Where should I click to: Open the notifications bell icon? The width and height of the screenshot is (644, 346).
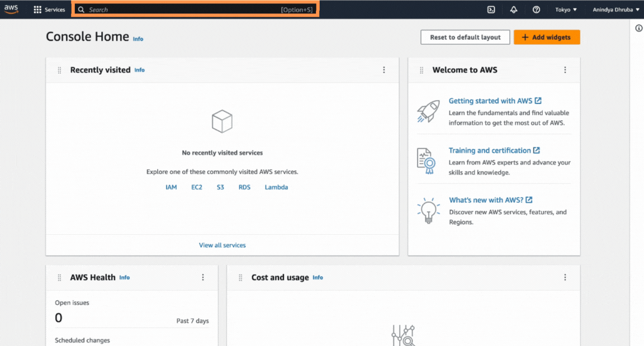pyautogui.click(x=514, y=9)
